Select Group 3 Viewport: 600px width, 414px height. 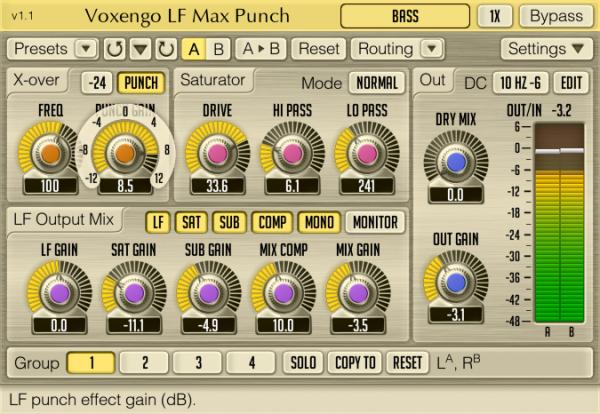point(198,363)
